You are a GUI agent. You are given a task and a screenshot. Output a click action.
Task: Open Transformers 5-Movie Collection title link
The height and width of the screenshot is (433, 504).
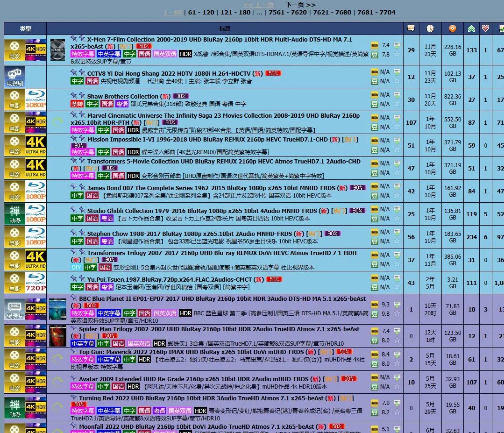224,161
